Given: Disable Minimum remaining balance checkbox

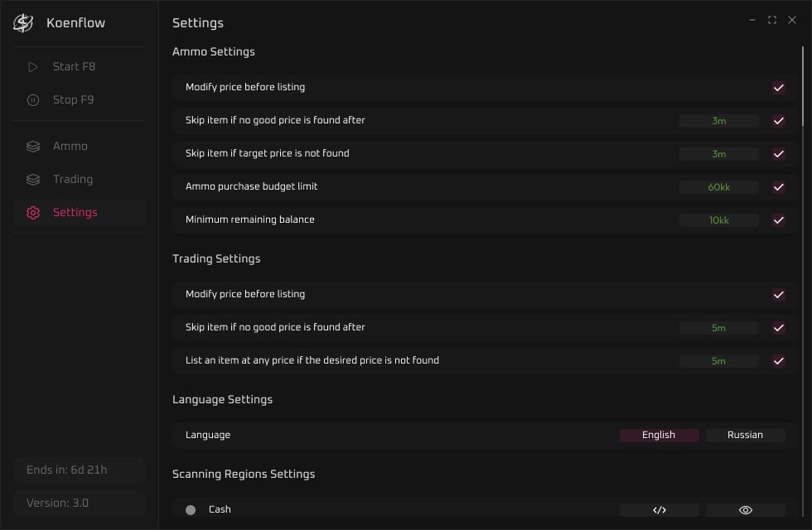Looking at the screenshot, I should tap(778, 220).
